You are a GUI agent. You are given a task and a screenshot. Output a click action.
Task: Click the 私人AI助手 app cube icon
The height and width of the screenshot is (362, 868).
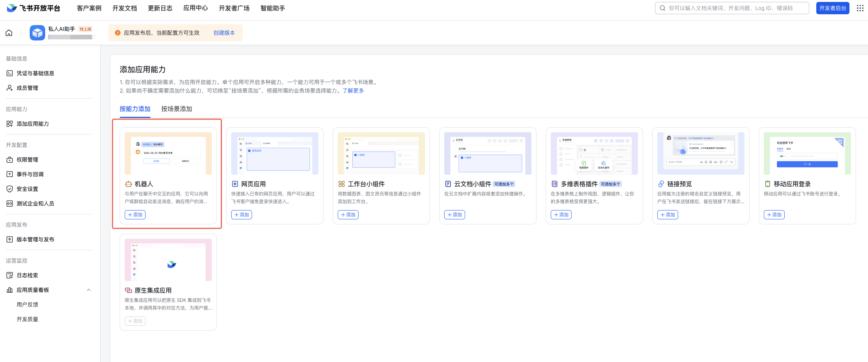point(37,33)
